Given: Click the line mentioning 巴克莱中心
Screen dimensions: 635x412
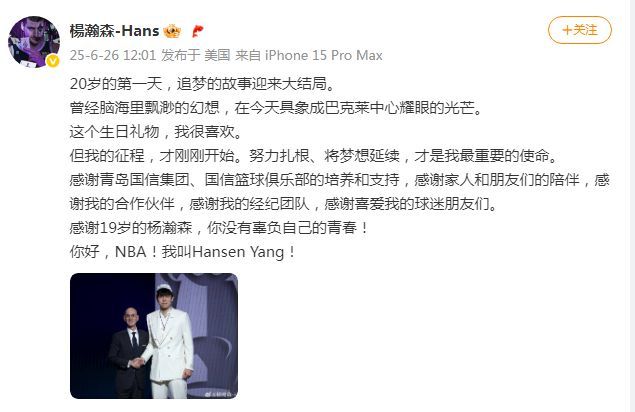Looking at the screenshot, I should (276, 108).
